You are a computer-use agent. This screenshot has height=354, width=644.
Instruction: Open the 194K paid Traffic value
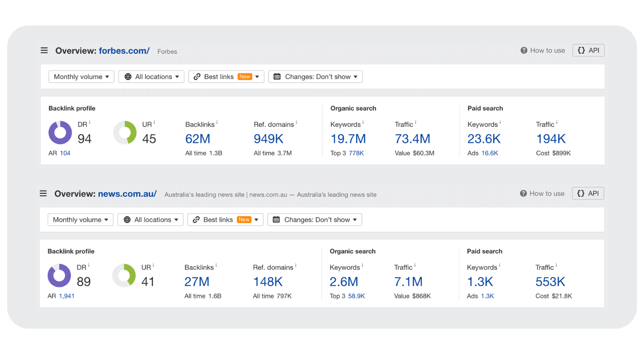click(551, 139)
